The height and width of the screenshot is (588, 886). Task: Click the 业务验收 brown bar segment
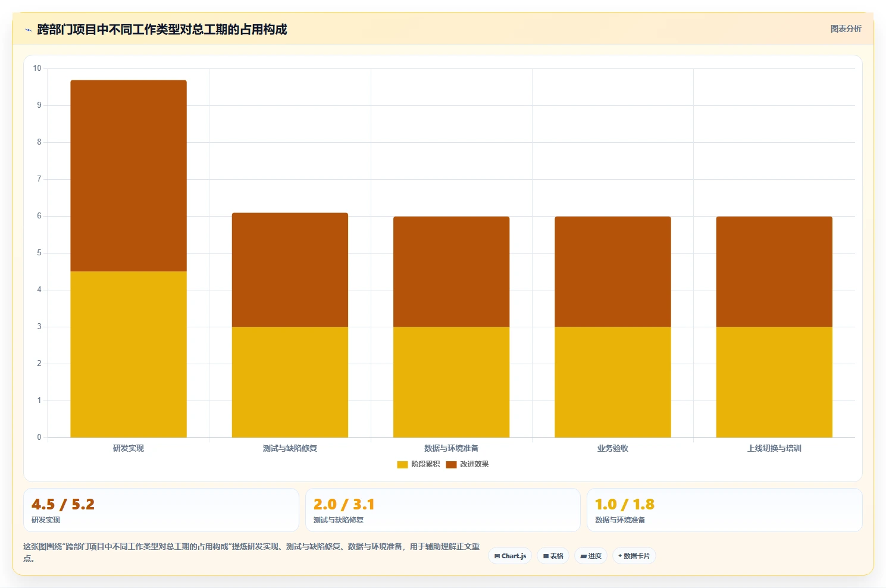tap(613, 271)
